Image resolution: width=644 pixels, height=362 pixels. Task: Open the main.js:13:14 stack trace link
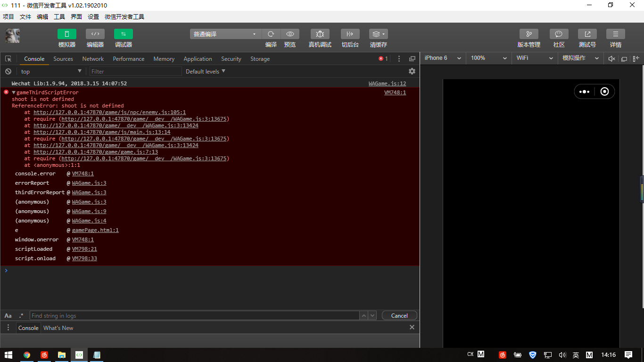tap(102, 132)
